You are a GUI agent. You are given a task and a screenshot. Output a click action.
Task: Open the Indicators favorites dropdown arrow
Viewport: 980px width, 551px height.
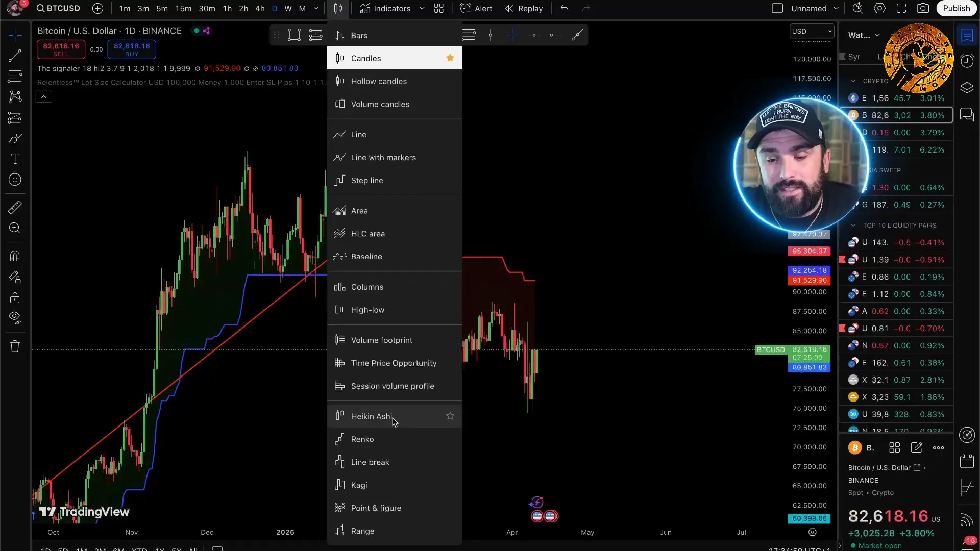pos(422,8)
